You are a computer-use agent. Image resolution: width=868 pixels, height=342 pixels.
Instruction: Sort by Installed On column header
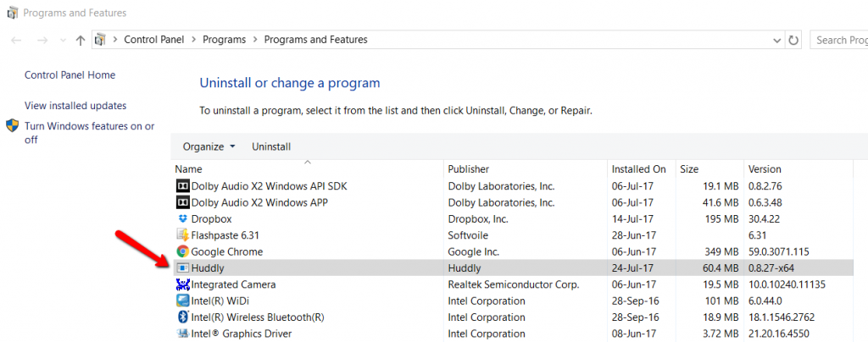coord(641,169)
